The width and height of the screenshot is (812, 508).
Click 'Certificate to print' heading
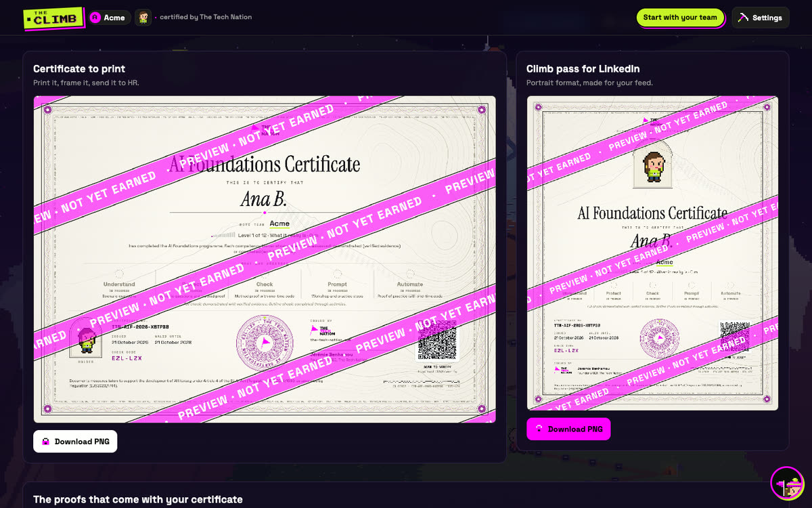point(79,68)
